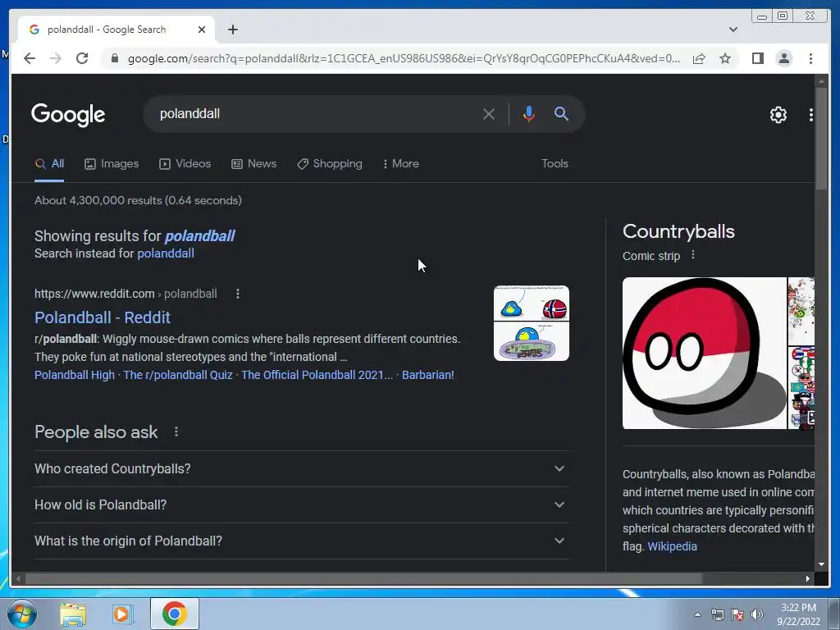Open the tab search chevron
This screenshot has width=840, height=630.
click(733, 30)
